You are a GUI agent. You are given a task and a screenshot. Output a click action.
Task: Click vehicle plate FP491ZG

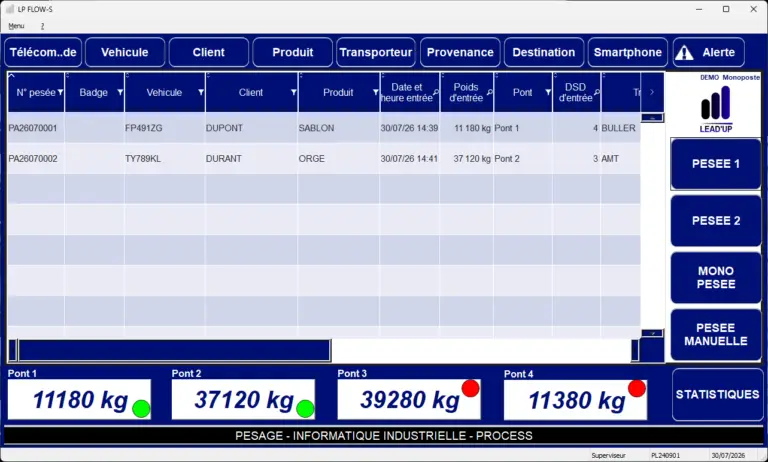point(144,128)
